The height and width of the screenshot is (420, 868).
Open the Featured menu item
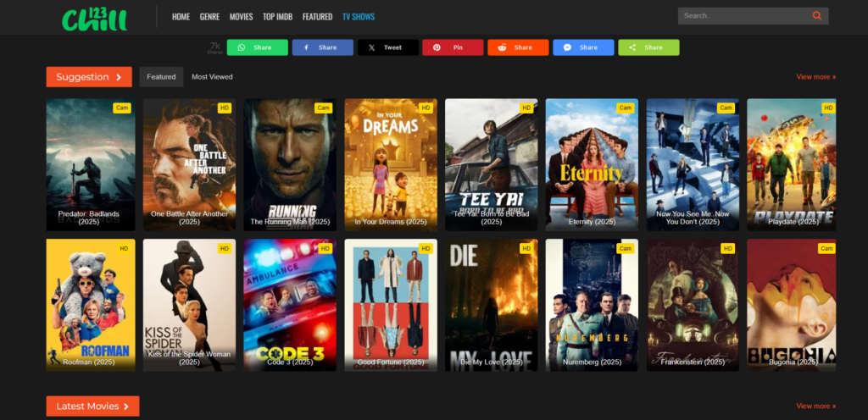(x=317, y=17)
